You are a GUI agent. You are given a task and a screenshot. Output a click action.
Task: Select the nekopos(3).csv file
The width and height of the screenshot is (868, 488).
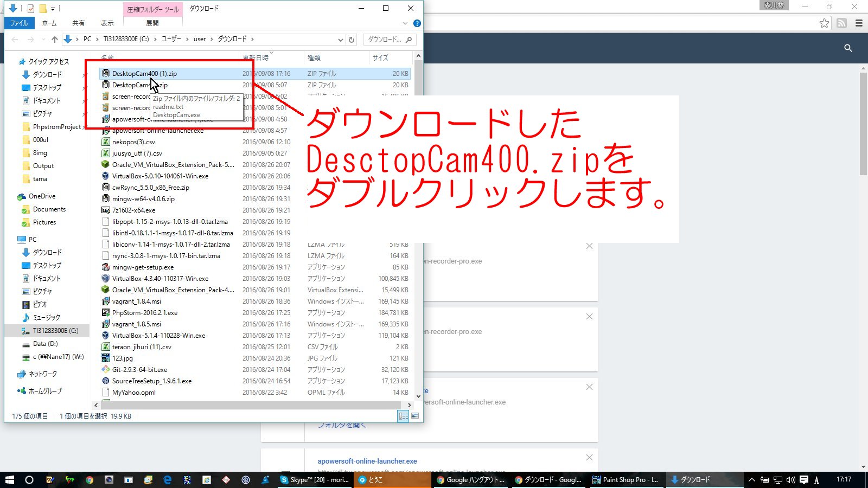133,142
